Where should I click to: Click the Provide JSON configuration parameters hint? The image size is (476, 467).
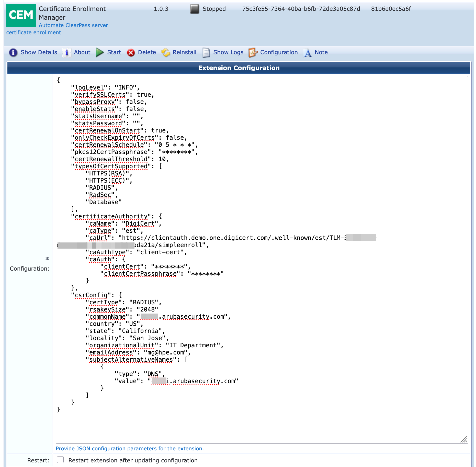click(x=130, y=448)
